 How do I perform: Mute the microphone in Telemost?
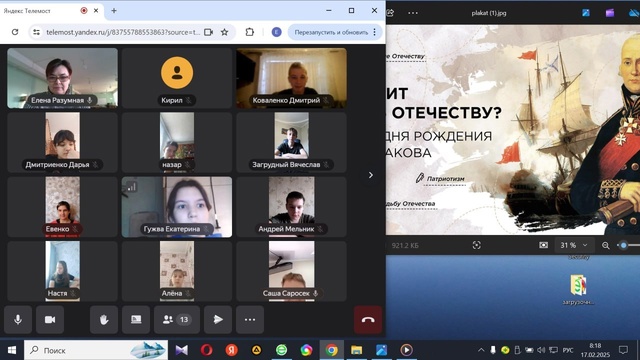pos(18,320)
